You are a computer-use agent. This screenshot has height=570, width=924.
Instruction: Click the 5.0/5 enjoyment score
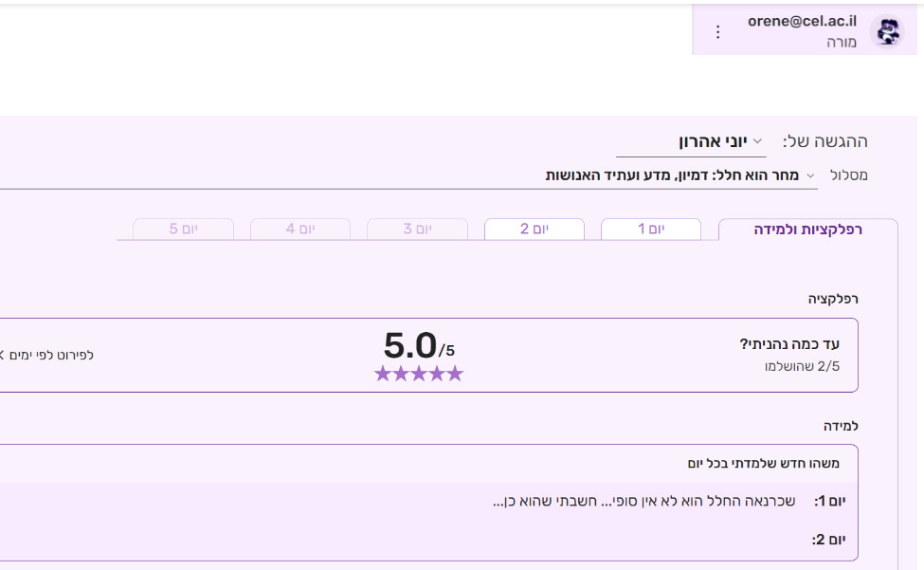[x=419, y=345]
